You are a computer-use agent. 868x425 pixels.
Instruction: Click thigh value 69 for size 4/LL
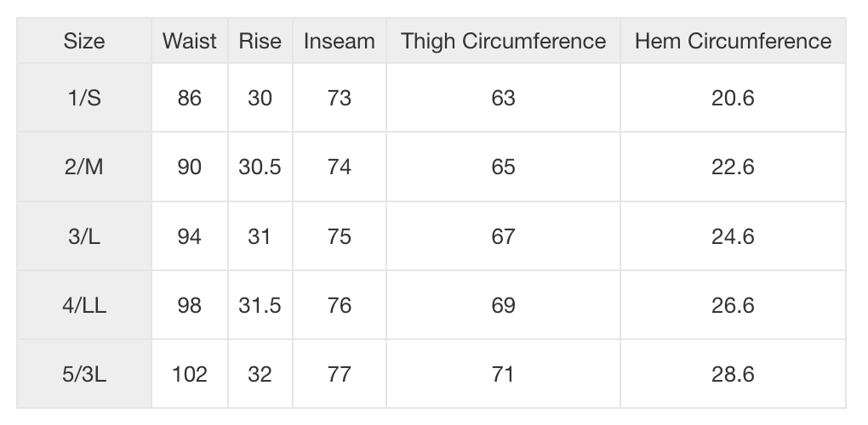click(x=503, y=305)
